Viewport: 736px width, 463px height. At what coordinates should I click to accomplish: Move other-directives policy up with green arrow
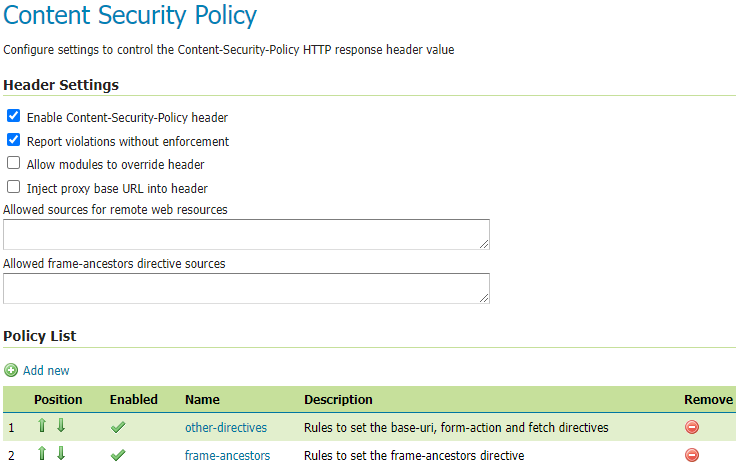[42, 427]
